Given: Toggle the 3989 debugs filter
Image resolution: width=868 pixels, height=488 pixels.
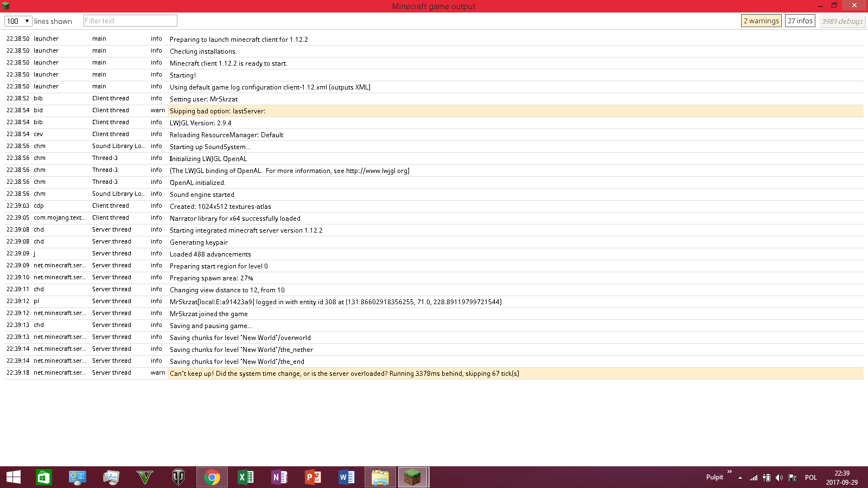Looking at the screenshot, I should click(843, 21).
